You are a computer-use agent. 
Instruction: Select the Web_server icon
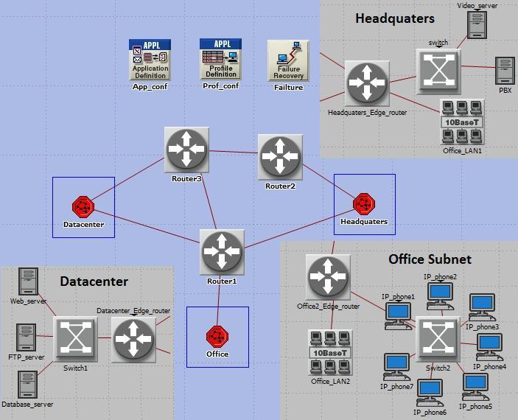[29, 281]
